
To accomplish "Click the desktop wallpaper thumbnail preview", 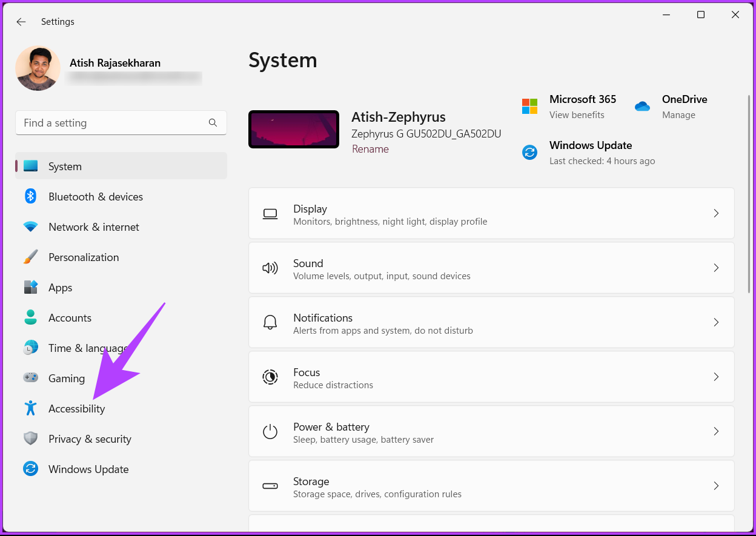I will (x=294, y=129).
